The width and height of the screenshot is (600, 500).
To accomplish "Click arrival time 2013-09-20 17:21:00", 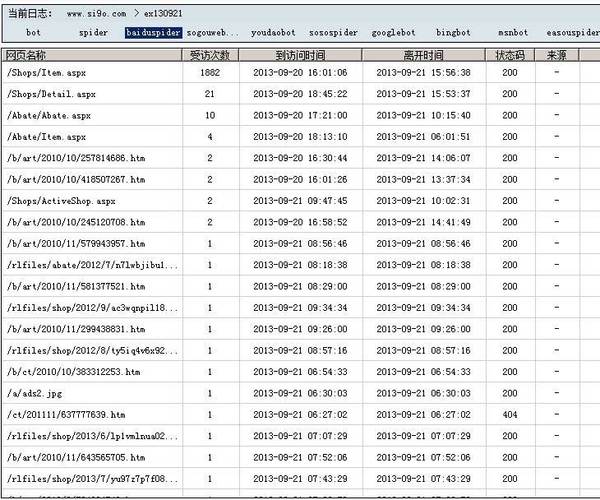I will click(x=300, y=115).
